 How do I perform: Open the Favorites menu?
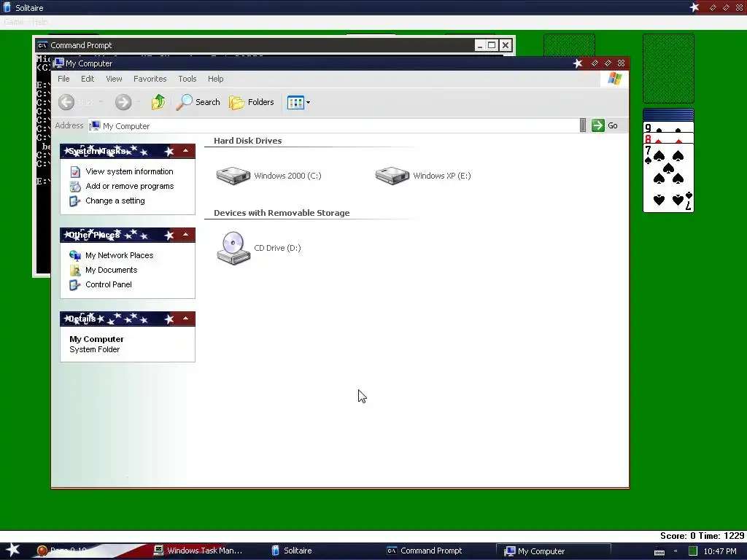coord(150,79)
